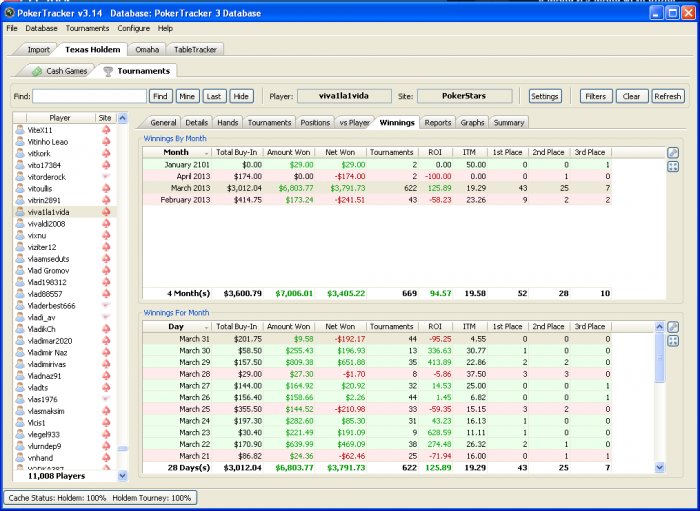This screenshot has width=700, height=511.
Task: Click expand icon beside Winnings By Month table
Action: 673,167
